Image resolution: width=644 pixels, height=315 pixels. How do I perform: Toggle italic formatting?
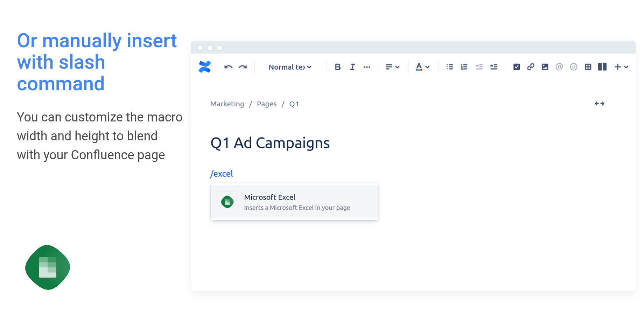[x=352, y=67]
